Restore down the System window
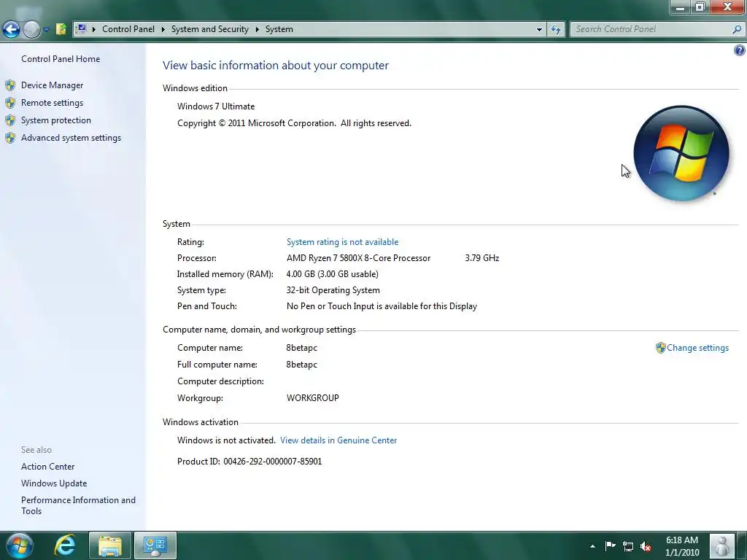This screenshot has width=747, height=560. point(700,7)
